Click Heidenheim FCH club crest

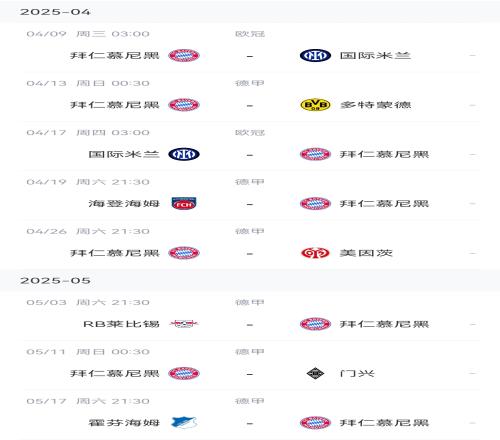pos(184,203)
